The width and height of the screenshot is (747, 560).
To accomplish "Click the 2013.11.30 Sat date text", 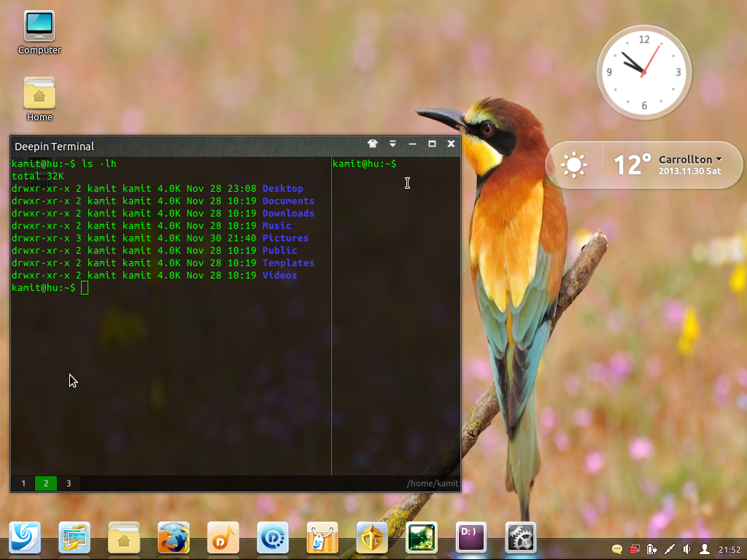I will pos(690,171).
